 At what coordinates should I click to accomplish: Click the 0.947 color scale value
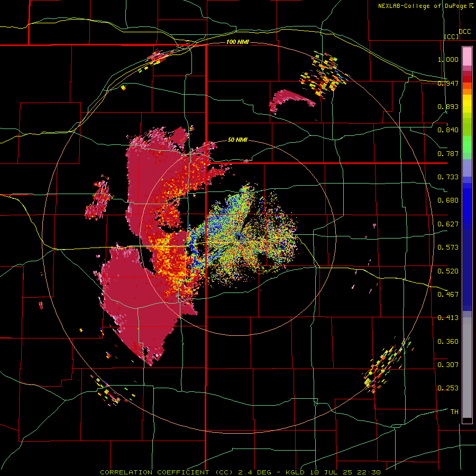click(x=448, y=83)
